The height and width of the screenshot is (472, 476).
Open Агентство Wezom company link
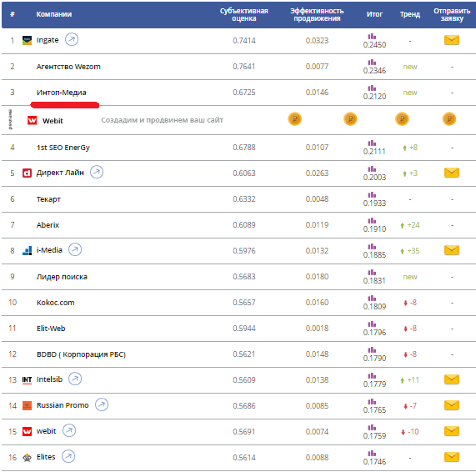(x=68, y=67)
